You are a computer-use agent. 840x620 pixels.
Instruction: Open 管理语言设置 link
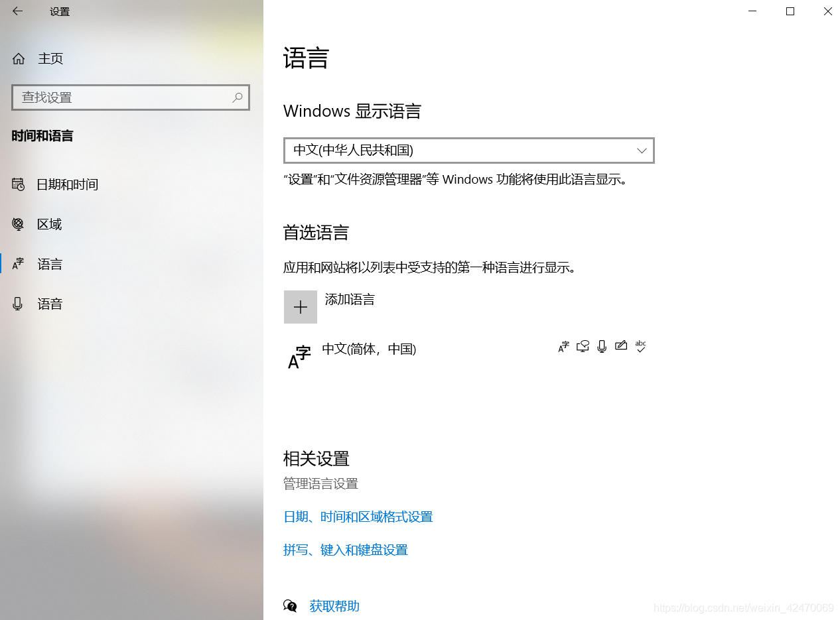pos(320,483)
